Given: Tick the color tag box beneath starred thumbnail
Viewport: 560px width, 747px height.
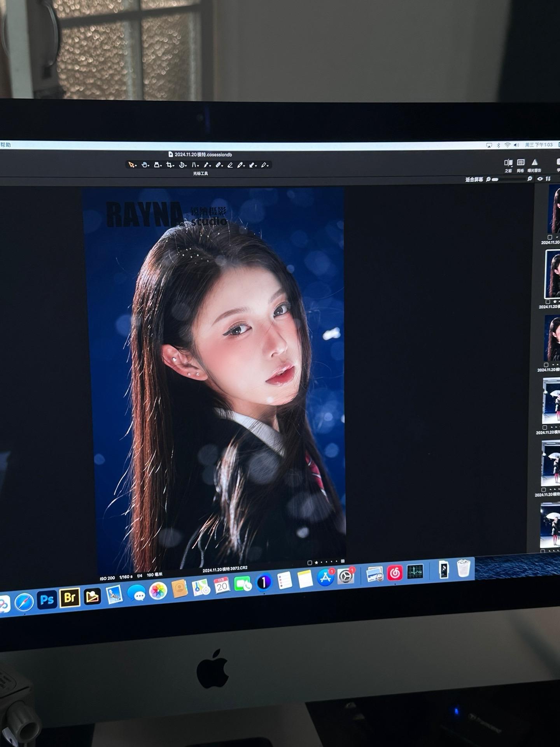Looking at the screenshot, I should pos(548,302).
